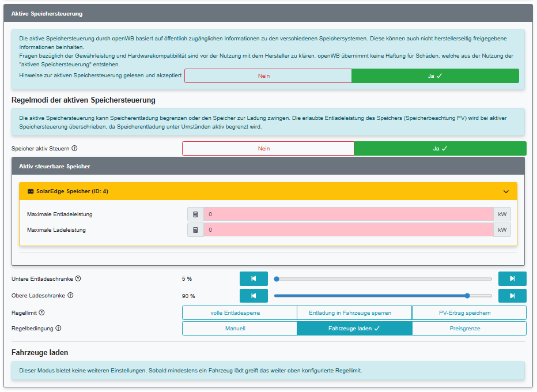
Task: Open help tooltip for Regellimit
Action: point(41,313)
